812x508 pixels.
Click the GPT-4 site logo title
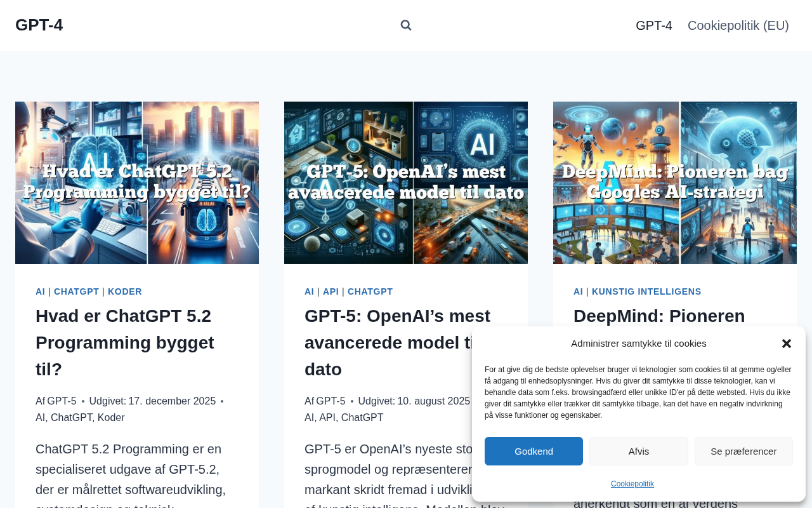(x=39, y=25)
